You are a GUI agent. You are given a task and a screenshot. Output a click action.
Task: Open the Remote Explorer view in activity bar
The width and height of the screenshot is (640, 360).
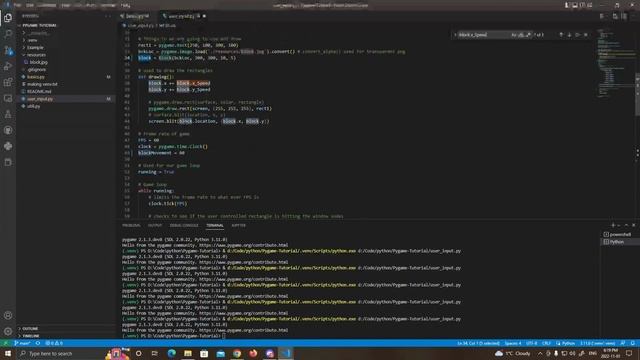pyautogui.click(x=8, y=98)
